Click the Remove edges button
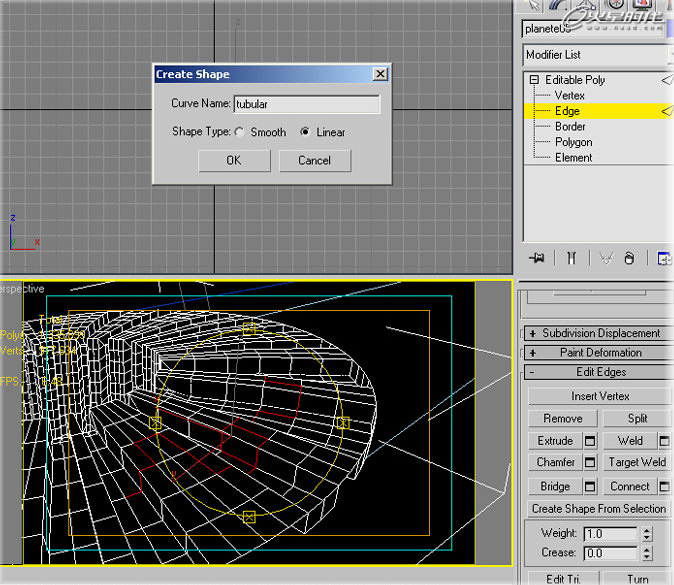Viewport: 674px width, 585px height. 563,418
